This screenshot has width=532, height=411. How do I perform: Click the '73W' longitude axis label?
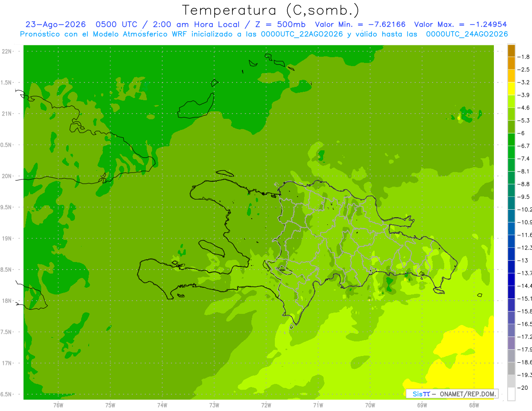pos(214,405)
